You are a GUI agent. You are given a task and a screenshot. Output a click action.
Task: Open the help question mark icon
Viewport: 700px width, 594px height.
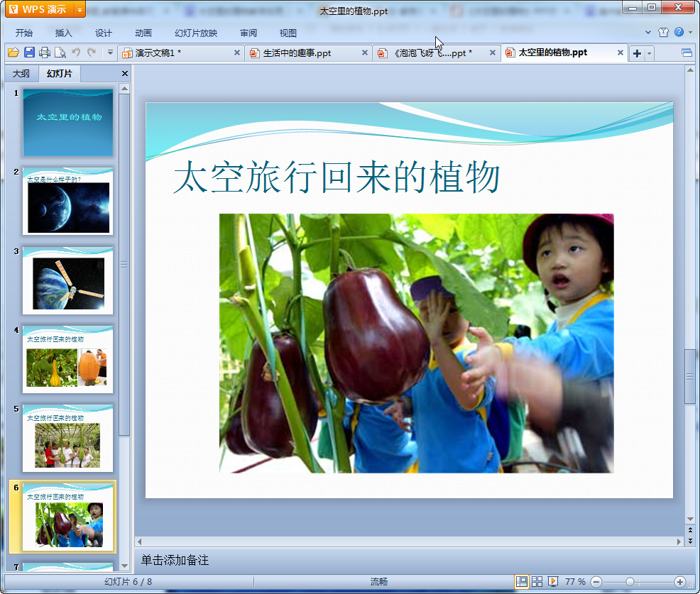coord(679,32)
